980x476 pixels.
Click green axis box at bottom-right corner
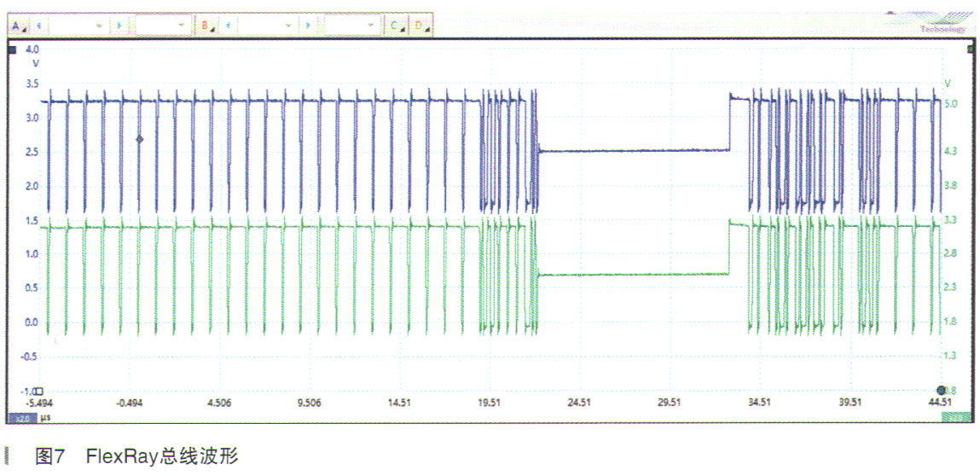[958, 418]
